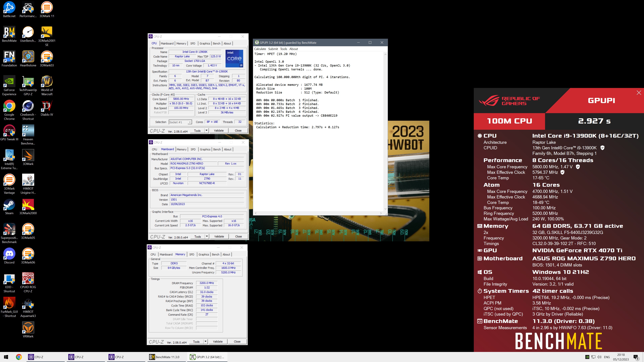The height and width of the screenshot is (362, 644).
Task: Open Bench tab in top CPU-Z window
Action: point(217,43)
